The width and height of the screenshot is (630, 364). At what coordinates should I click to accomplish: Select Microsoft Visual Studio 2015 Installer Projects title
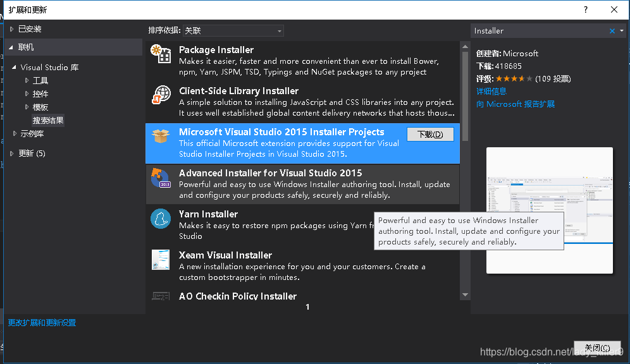point(281,132)
